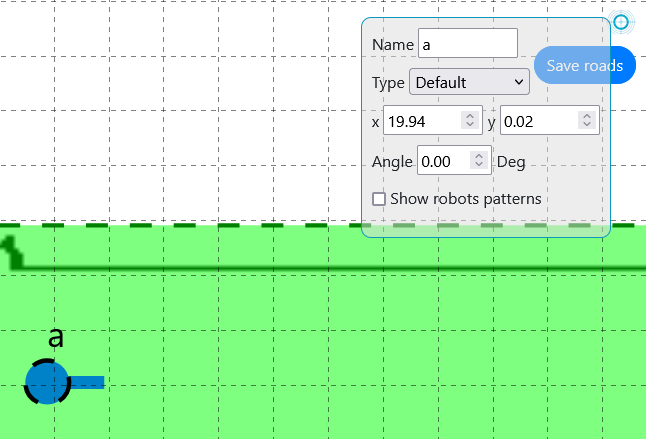Enable Show robots patterns checkbox

coord(379,199)
